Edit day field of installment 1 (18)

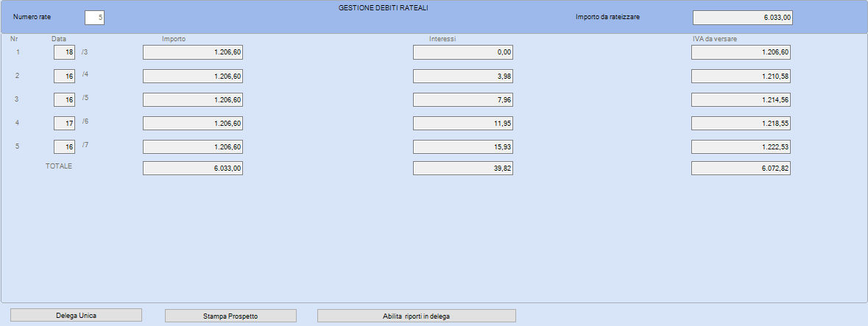click(x=64, y=52)
